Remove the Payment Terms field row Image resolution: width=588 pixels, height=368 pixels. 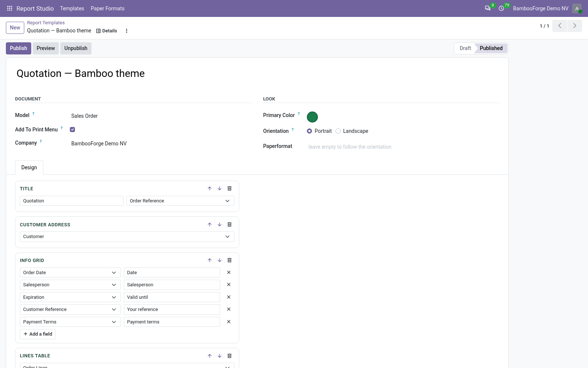229,322
